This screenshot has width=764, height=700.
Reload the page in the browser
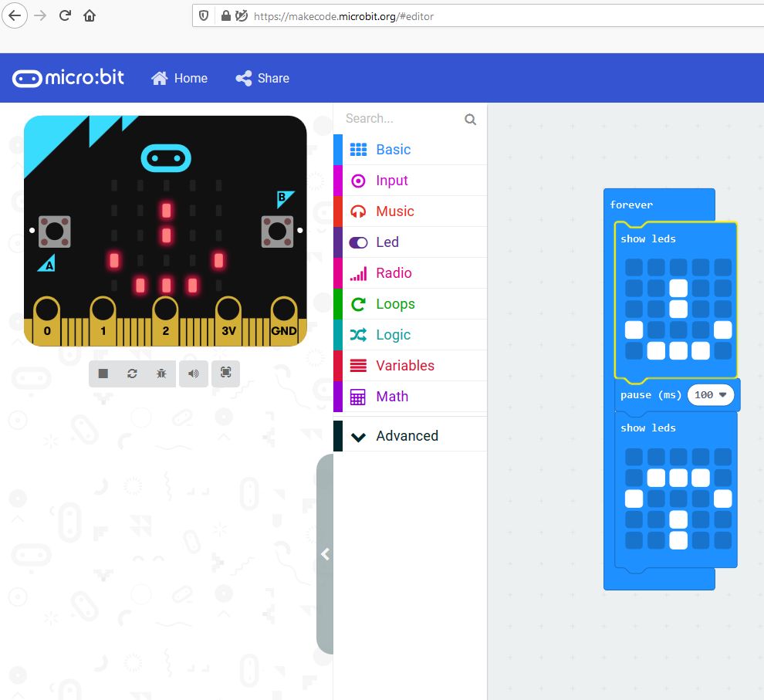pyautogui.click(x=65, y=15)
